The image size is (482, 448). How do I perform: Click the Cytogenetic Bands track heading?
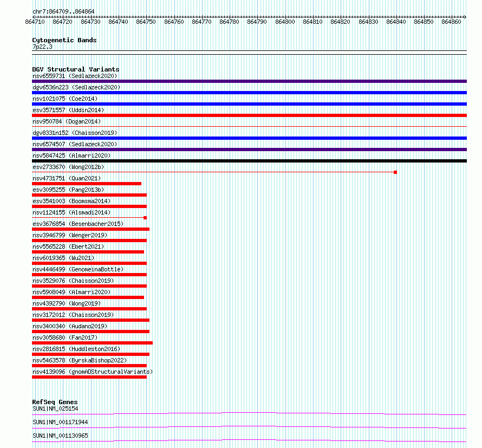[x=64, y=40]
